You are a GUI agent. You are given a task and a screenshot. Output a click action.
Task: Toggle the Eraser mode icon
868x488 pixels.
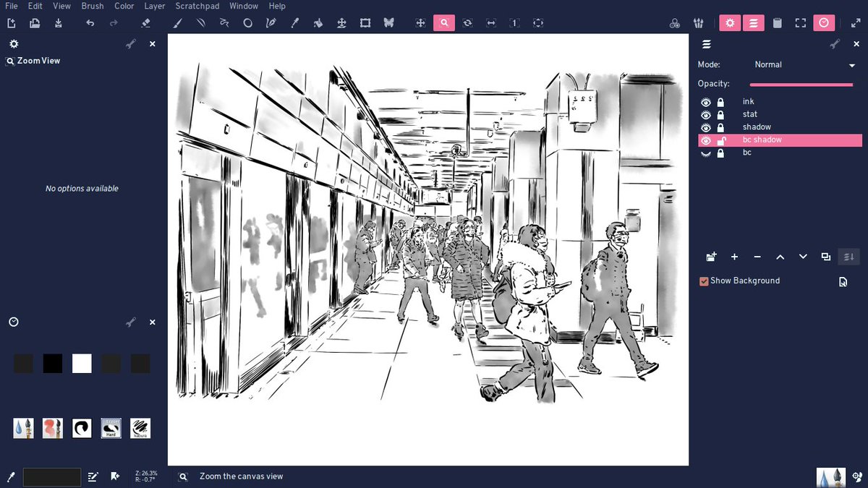click(x=145, y=23)
